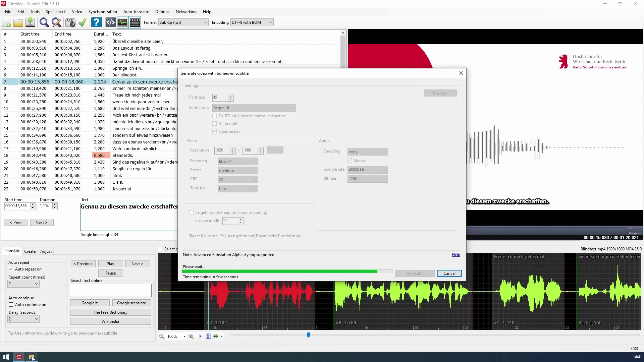
Task: Open the Help link in the dialog
Action: (455, 255)
